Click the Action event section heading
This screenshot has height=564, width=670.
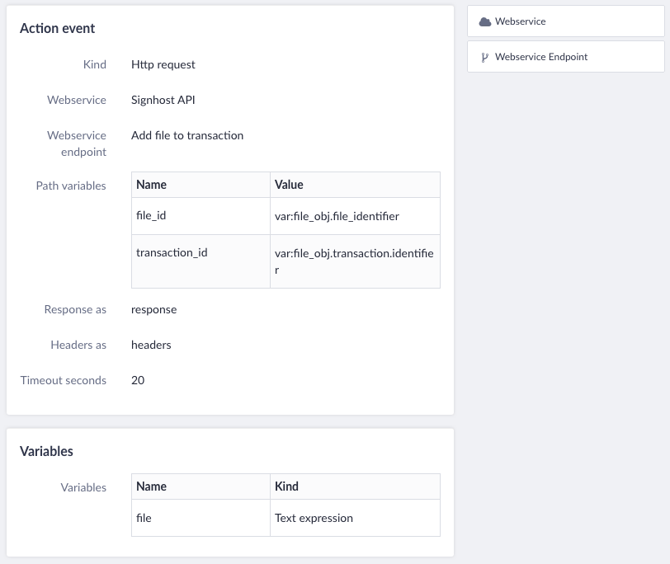point(57,28)
